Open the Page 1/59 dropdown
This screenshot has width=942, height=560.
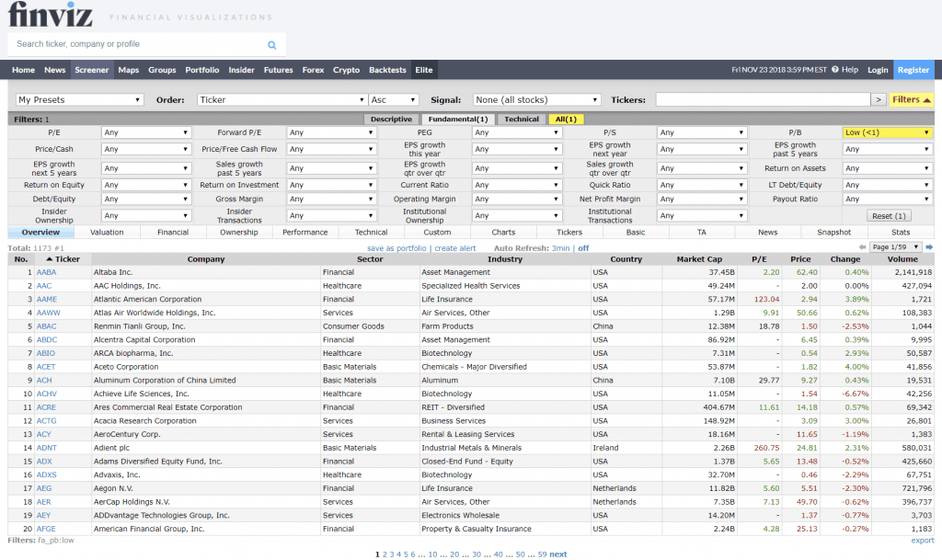[896, 247]
